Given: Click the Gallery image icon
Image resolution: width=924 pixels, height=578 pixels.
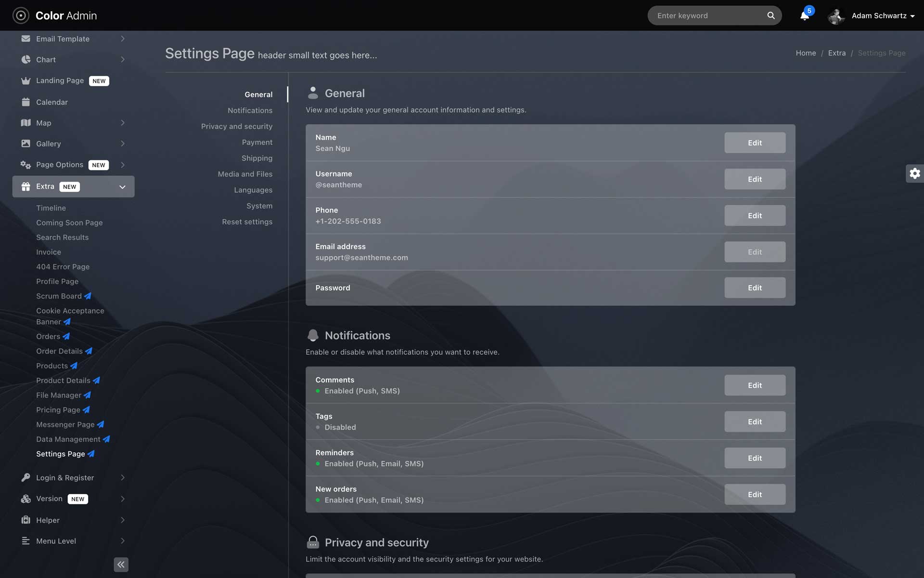Looking at the screenshot, I should tap(26, 144).
